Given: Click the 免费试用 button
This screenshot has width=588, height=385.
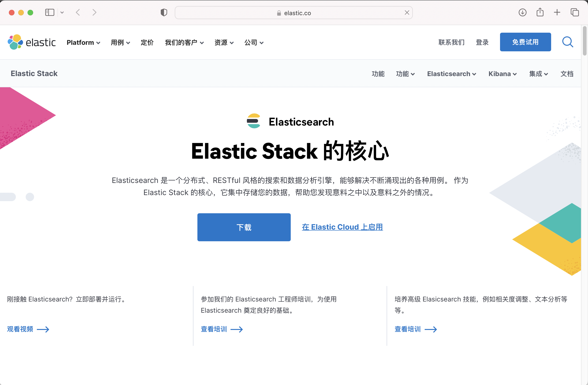Looking at the screenshot, I should point(525,42).
